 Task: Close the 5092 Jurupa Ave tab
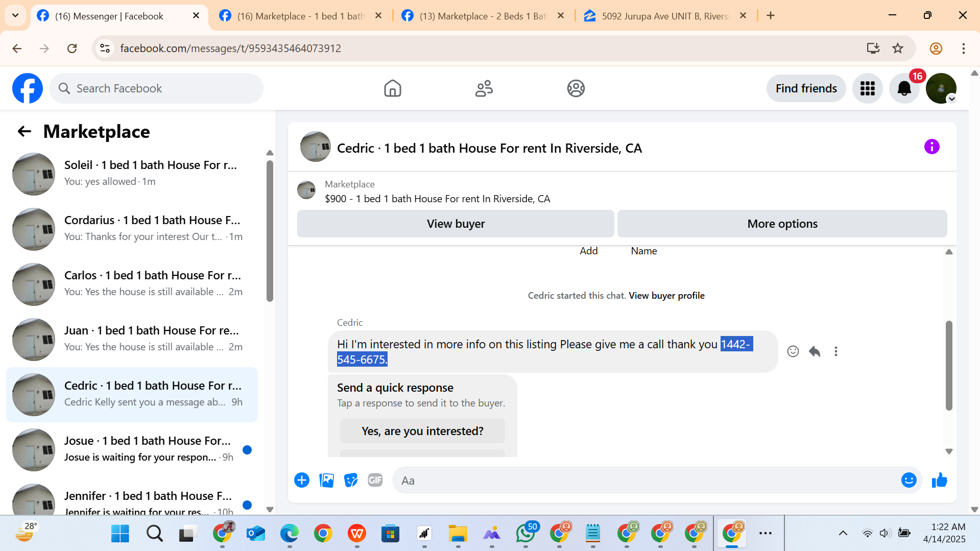click(x=743, y=16)
